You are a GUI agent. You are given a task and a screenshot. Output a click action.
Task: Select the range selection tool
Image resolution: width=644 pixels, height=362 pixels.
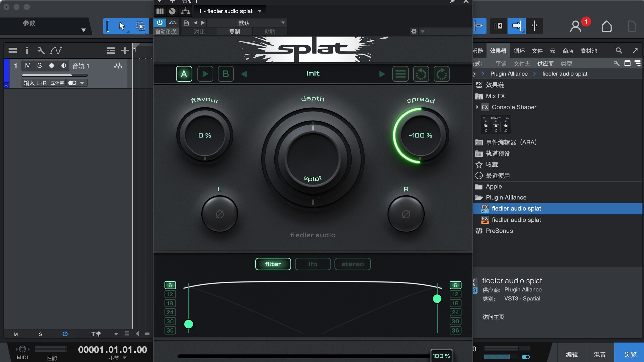pyautogui.click(x=140, y=26)
